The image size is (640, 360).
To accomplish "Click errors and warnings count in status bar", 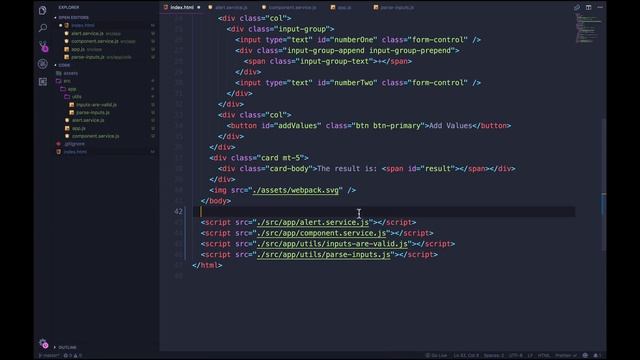I will (73, 356).
